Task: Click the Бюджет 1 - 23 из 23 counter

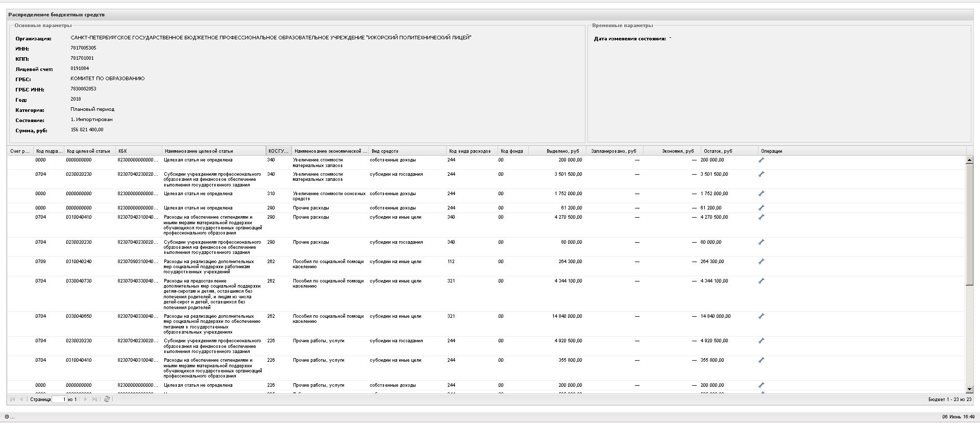Action: point(950,400)
